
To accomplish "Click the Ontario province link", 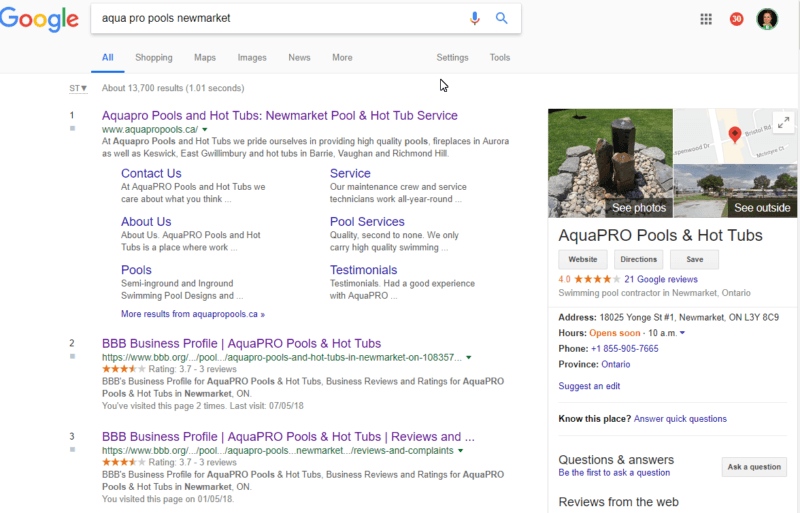I will 615,364.
